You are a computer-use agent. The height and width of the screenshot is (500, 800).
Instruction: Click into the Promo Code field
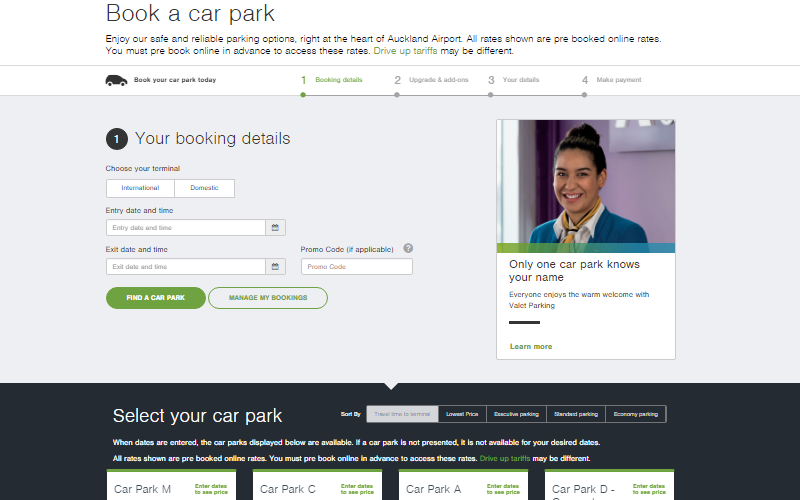pyautogui.click(x=356, y=267)
